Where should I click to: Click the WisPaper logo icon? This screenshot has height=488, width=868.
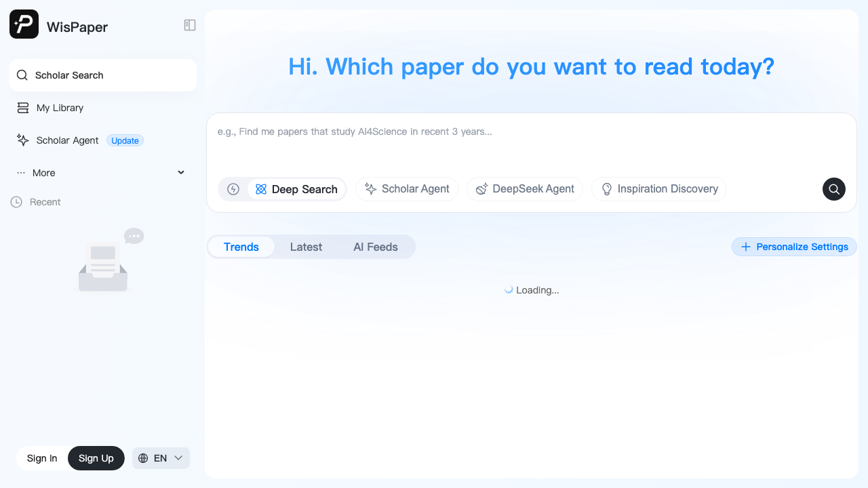(24, 24)
